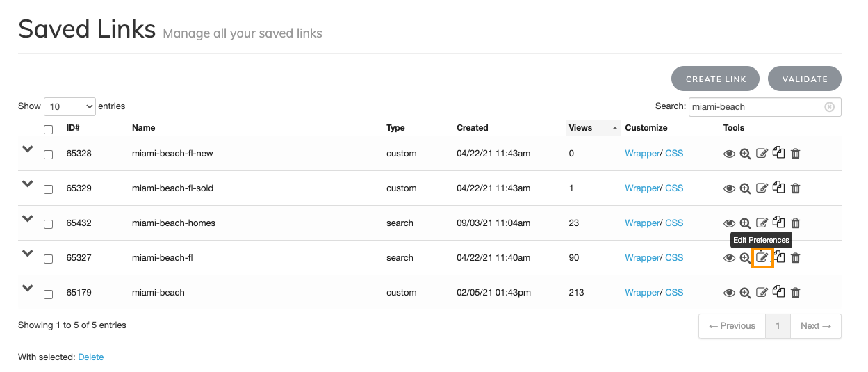The image size is (868, 372).
Task: Edit preferences for miami-beach-fl link
Action: [762, 258]
